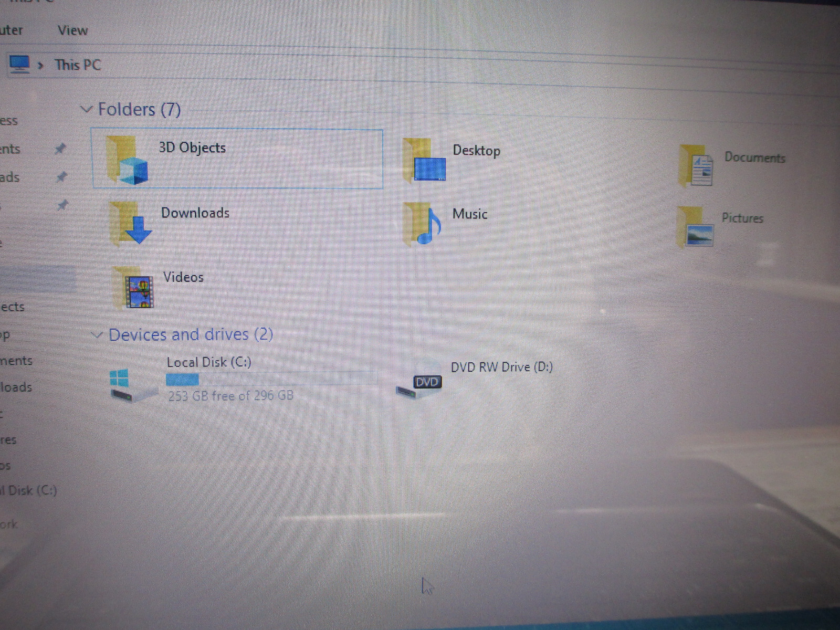Screen dimensions: 840x630
Task: Select Local Disk (C:) in the navigation pane
Action: pos(29,490)
